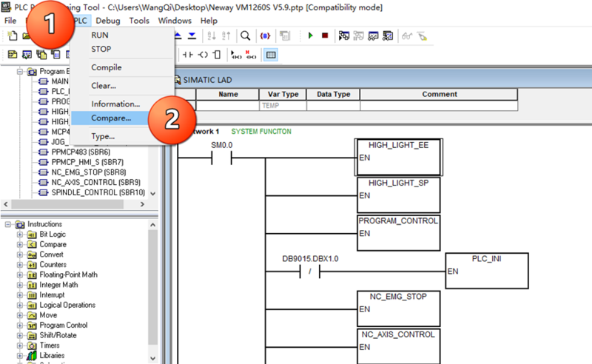The height and width of the screenshot is (364, 592).
Task: Open the Debug menu
Action: 108,21
